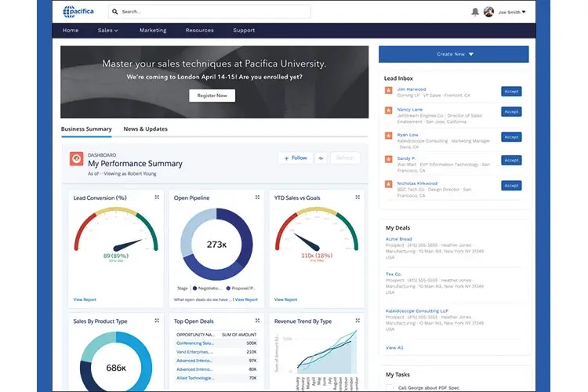Click the dashboard Refresh button
588x392 pixels.
coord(345,158)
